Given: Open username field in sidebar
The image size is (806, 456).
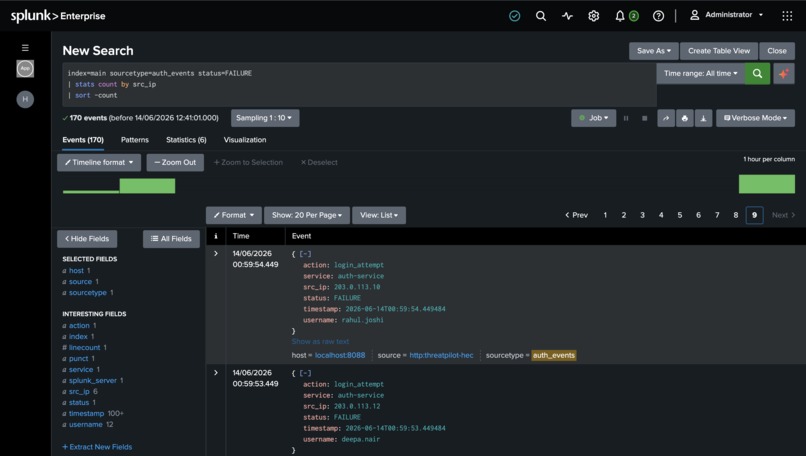Looking at the screenshot, I should click(86, 425).
